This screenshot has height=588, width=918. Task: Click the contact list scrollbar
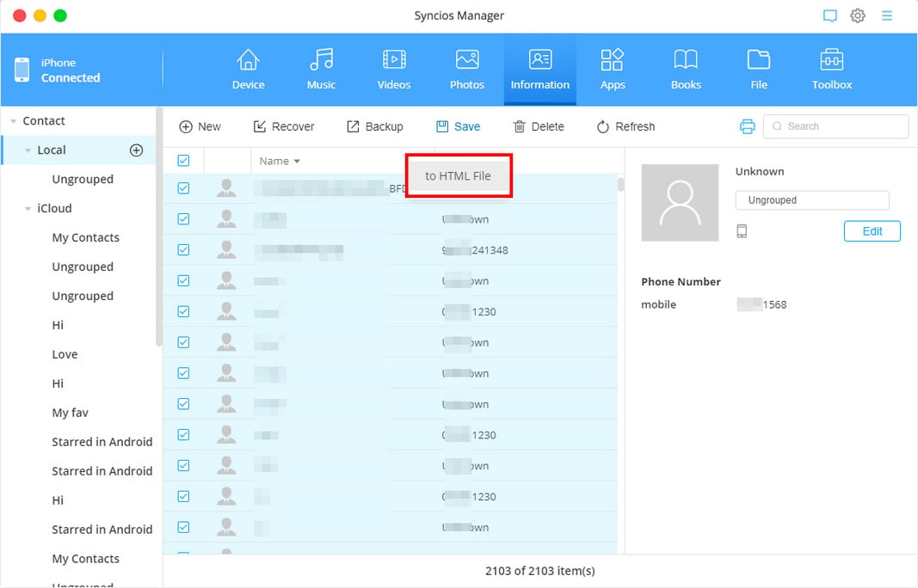tap(620, 185)
